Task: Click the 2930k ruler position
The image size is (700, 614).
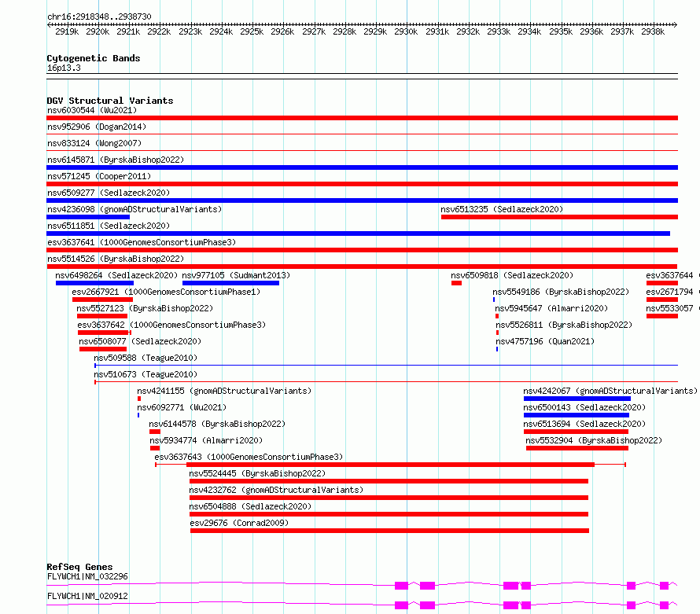Action: pyautogui.click(x=406, y=31)
